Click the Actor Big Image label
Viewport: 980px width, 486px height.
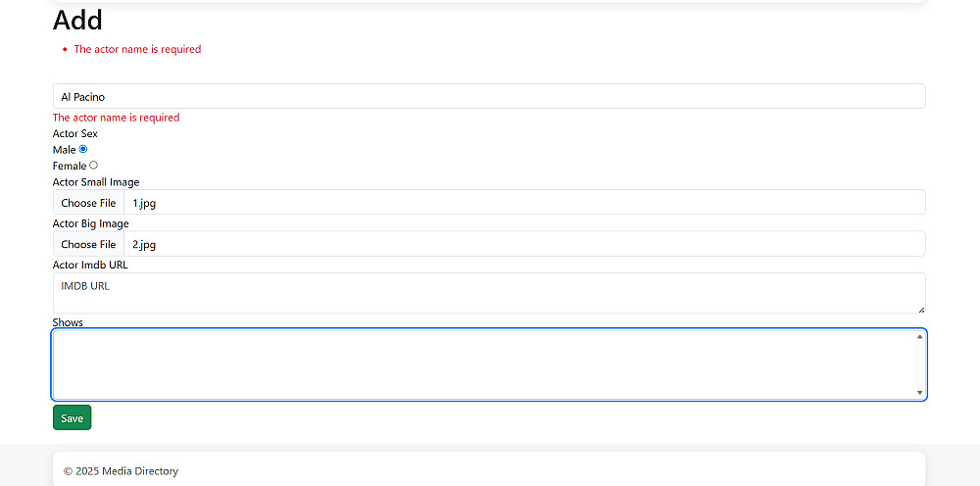coord(90,223)
